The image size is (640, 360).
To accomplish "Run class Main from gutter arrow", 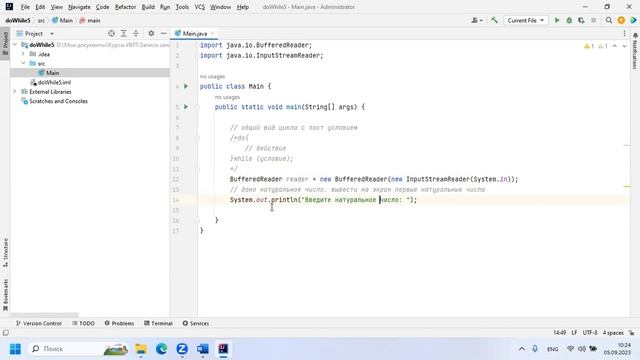I will click(x=186, y=86).
